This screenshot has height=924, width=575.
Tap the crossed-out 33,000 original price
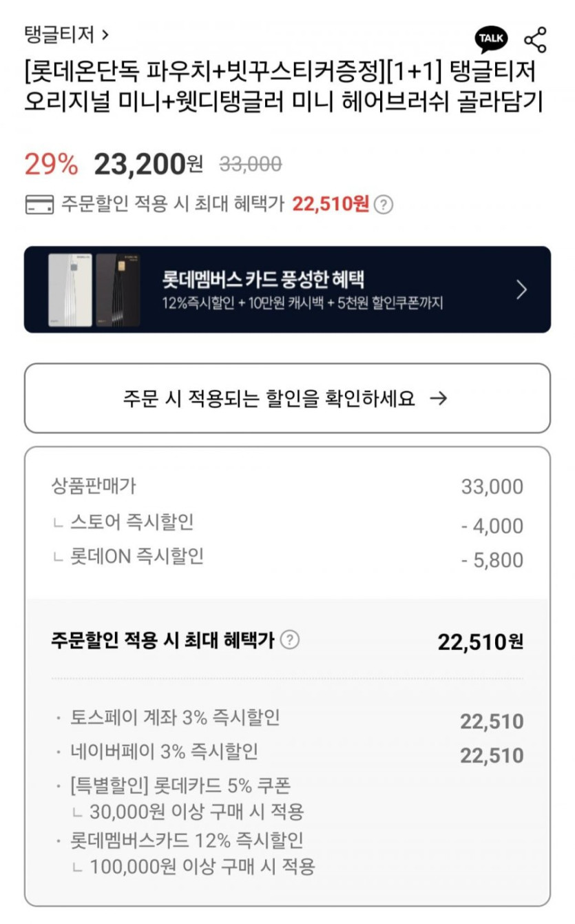250,164
